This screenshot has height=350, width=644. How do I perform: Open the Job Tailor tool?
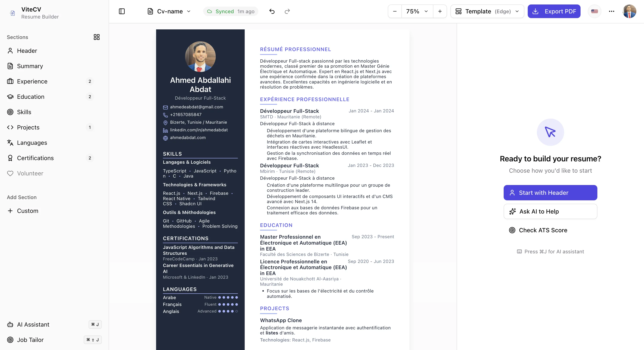pyautogui.click(x=30, y=340)
